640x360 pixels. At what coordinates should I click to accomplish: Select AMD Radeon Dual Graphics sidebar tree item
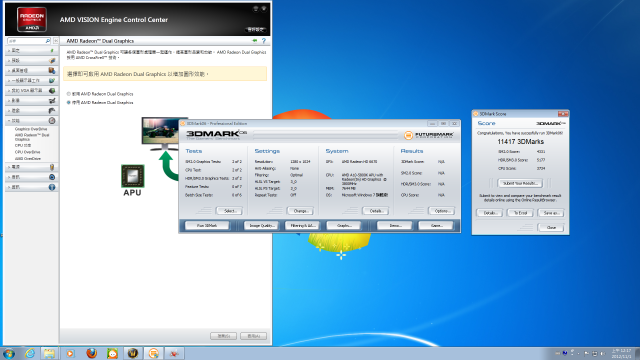coord(32,137)
